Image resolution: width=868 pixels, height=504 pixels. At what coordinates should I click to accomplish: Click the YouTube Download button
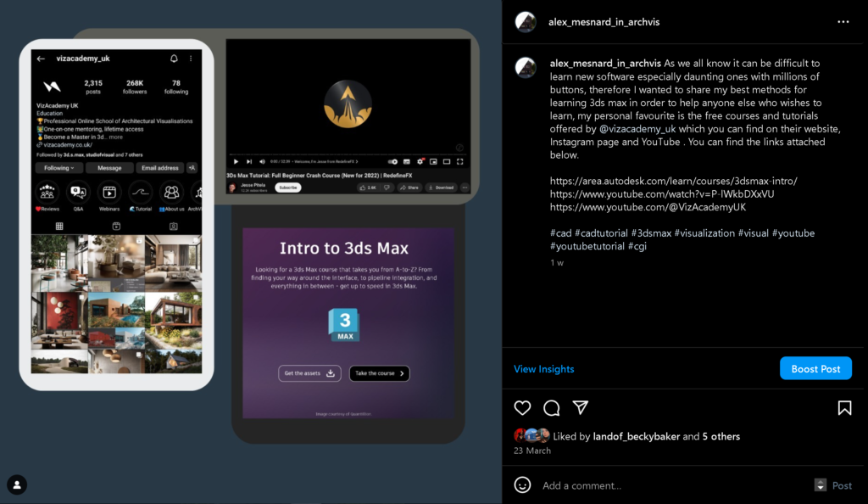coord(441,188)
